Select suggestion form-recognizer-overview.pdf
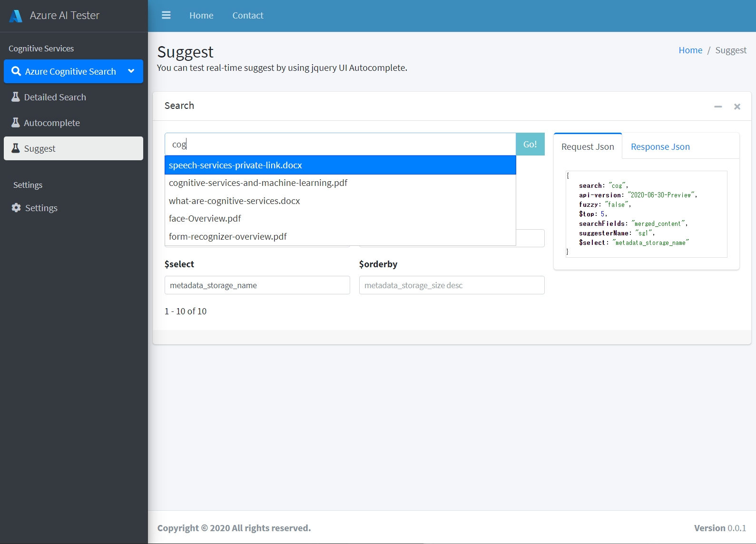756x544 pixels. (x=340, y=236)
